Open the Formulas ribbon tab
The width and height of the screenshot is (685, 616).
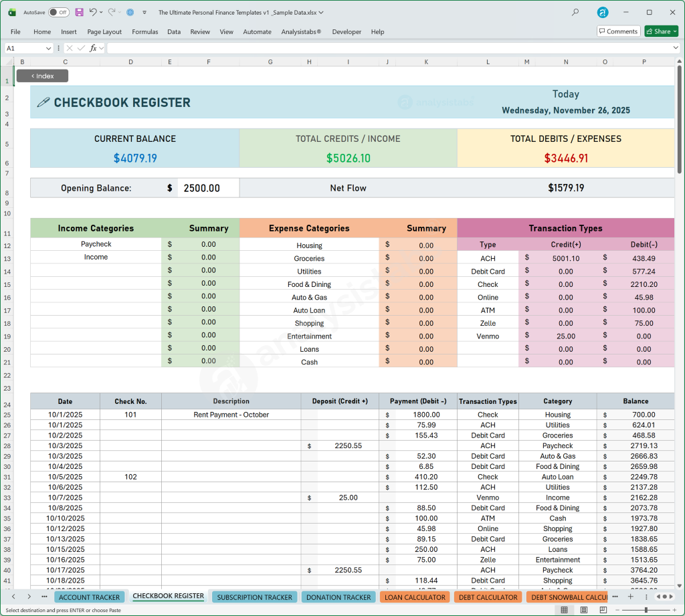pyautogui.click(x=145, y=31)
